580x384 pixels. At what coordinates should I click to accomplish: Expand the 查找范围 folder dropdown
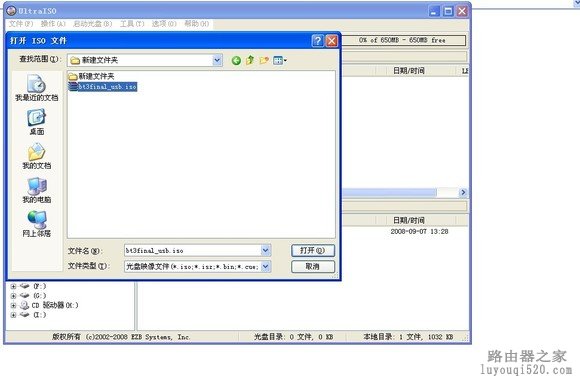(218, 60)
